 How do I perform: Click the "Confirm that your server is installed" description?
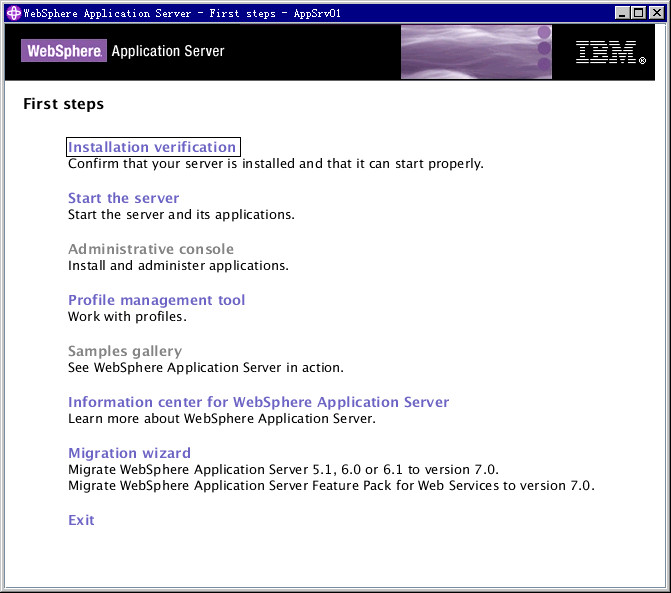pyautogui.click(x=275, y=164)
